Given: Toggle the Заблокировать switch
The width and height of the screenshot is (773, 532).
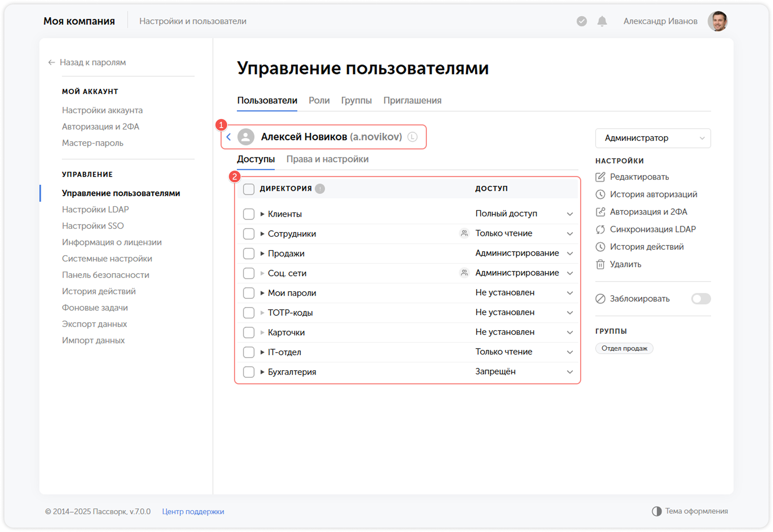Looking at the screenshot, I should pos(701,299).
